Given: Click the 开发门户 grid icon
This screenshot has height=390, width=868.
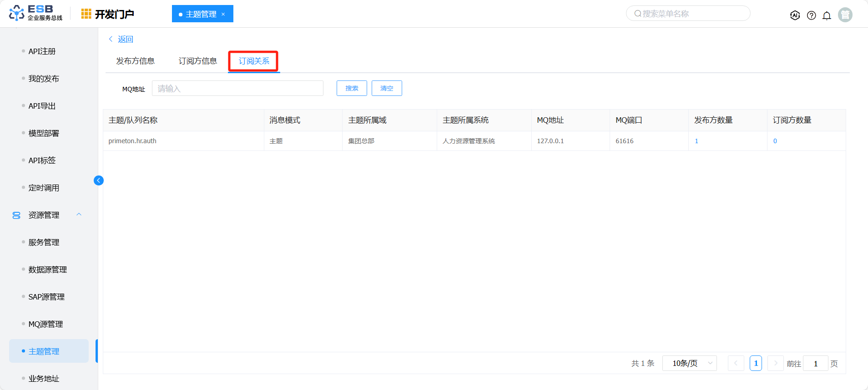Looking at the screenshot, I should pos(86,14).
